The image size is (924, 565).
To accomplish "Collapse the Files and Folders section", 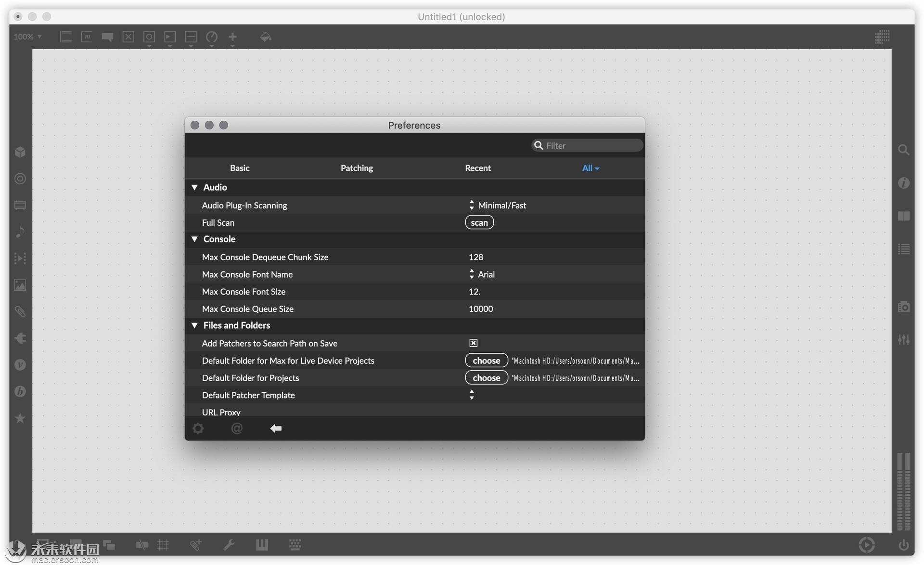I will (x=194, y=325).
